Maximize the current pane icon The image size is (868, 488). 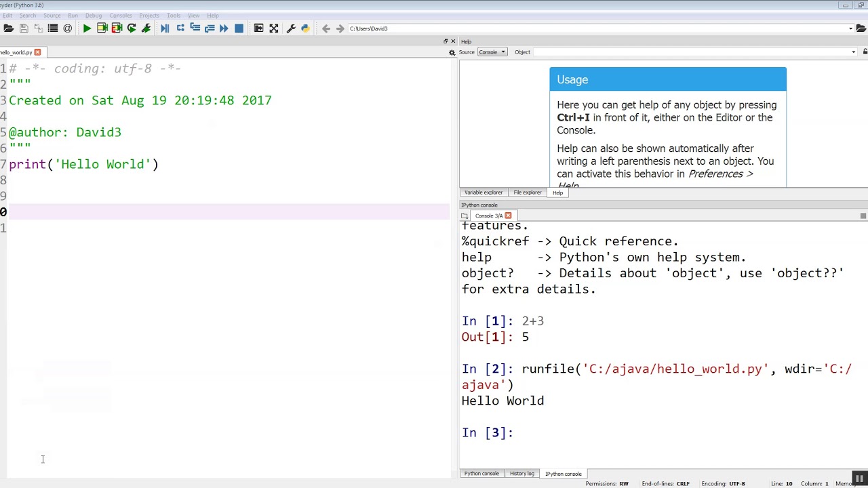(x=274, y=28)
